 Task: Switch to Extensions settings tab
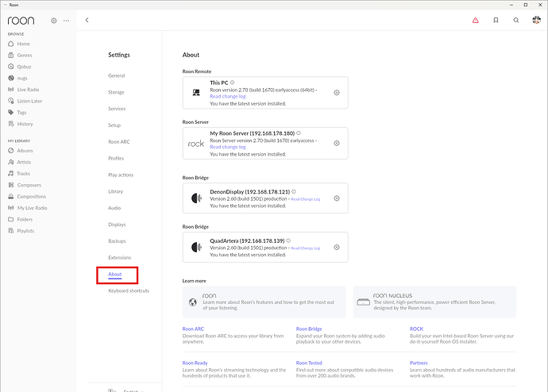coord(119,257)
